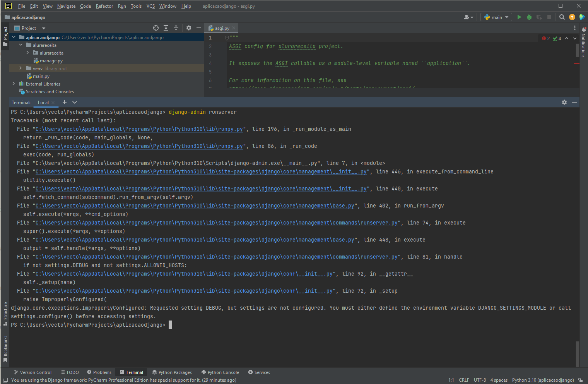588x384 pixels.
Task: Toggle tool window bars status icon
Action: (5, 380)
